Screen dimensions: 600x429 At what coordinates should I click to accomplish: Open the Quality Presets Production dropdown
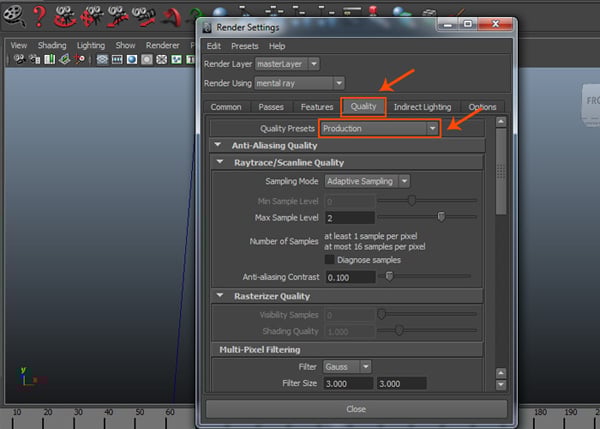tap(379, 129)
